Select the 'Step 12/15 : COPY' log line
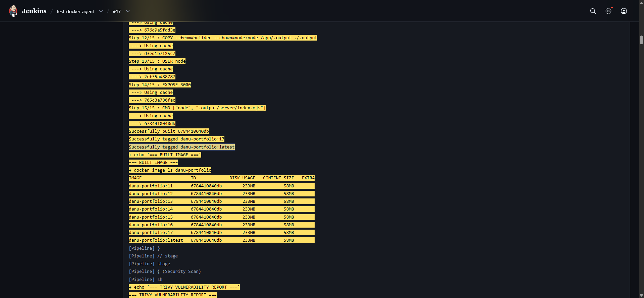 (x=223, y=38)
